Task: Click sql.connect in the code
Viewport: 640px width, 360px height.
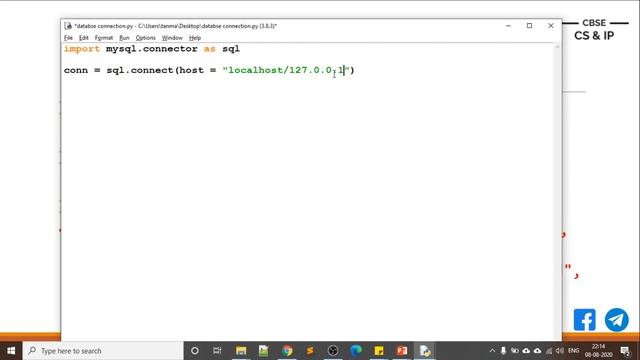Action: coord(140,70)
